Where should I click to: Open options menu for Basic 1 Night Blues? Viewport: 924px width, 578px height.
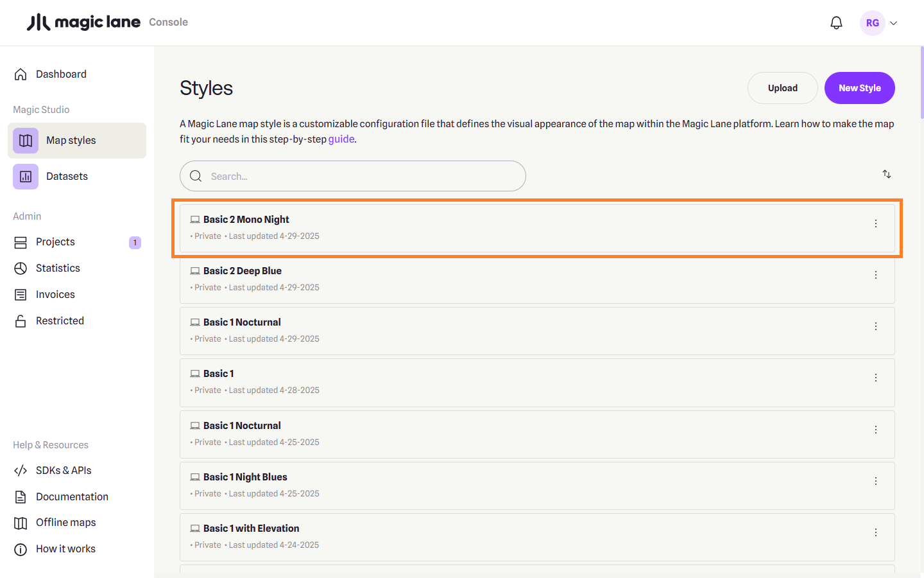click(x=875, y=481)
